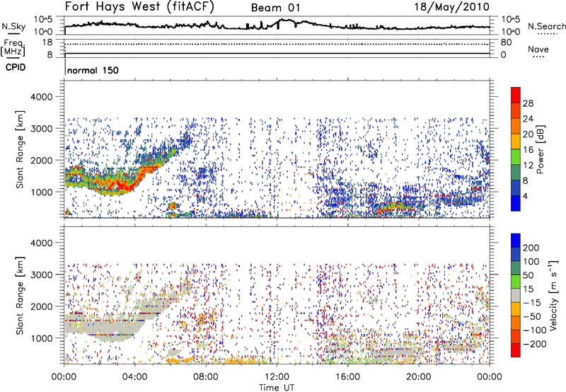Click the 1000 tick label in velocity panel
This screenshot has width=566, height=392.
point(41,338)
